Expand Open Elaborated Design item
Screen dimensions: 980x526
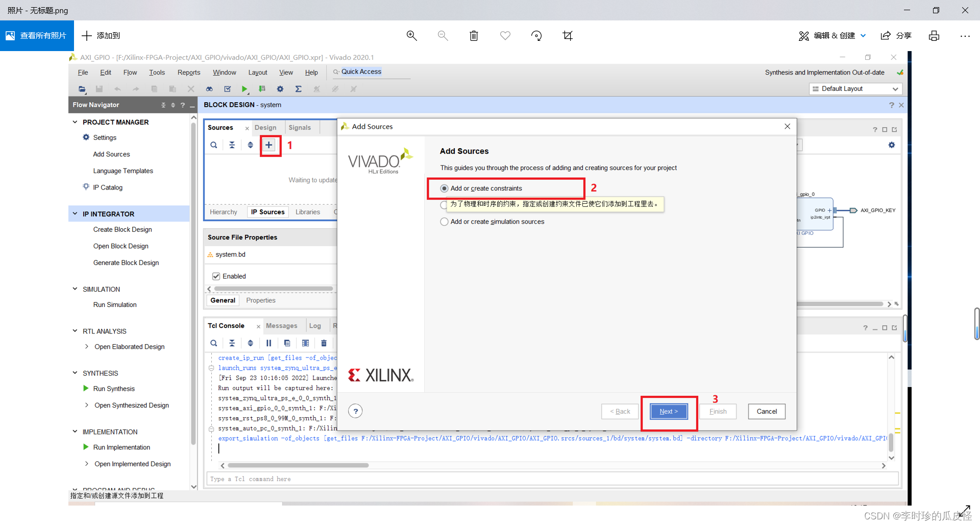86,347
